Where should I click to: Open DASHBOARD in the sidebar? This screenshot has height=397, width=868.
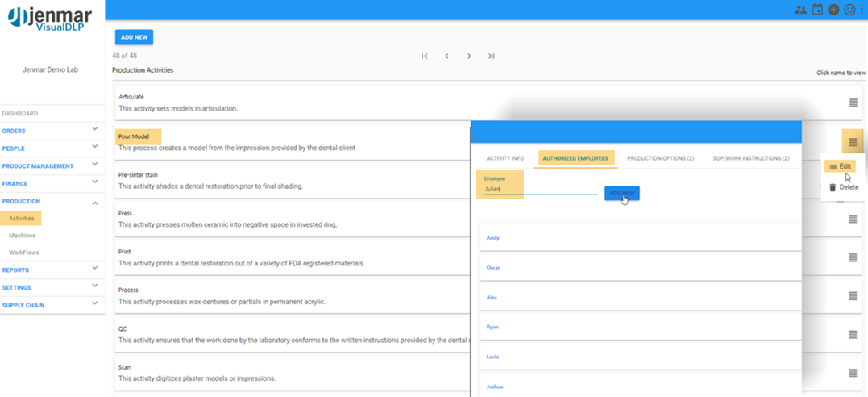click(x=20, y=114)
